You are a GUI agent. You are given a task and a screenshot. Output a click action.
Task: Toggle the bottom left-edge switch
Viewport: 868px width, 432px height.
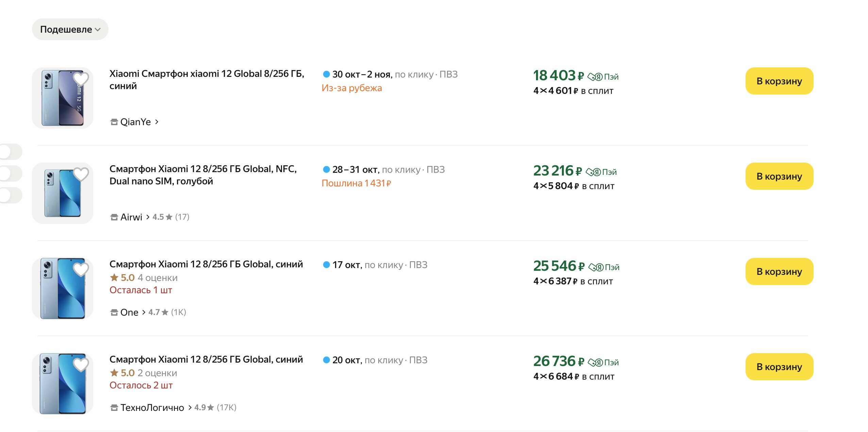(10, 195)
